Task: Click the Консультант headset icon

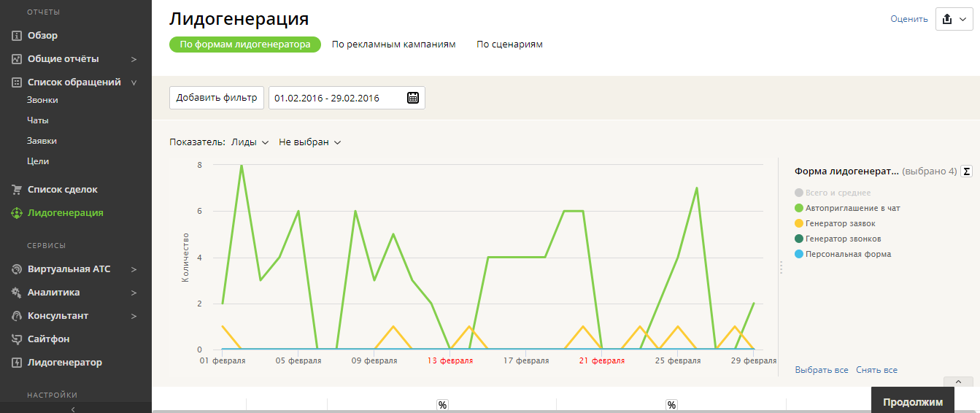Action: pos(16,316)
